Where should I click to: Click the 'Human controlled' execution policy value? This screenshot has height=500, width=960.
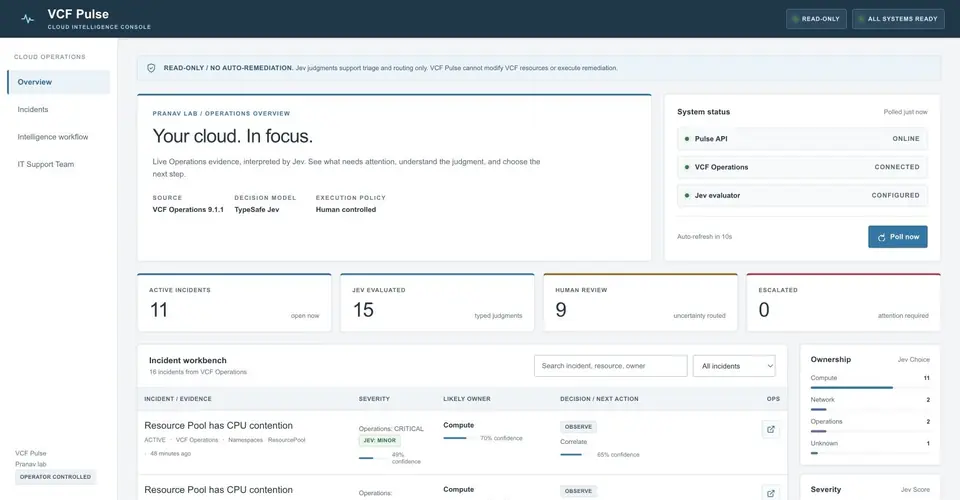point(346,209)
